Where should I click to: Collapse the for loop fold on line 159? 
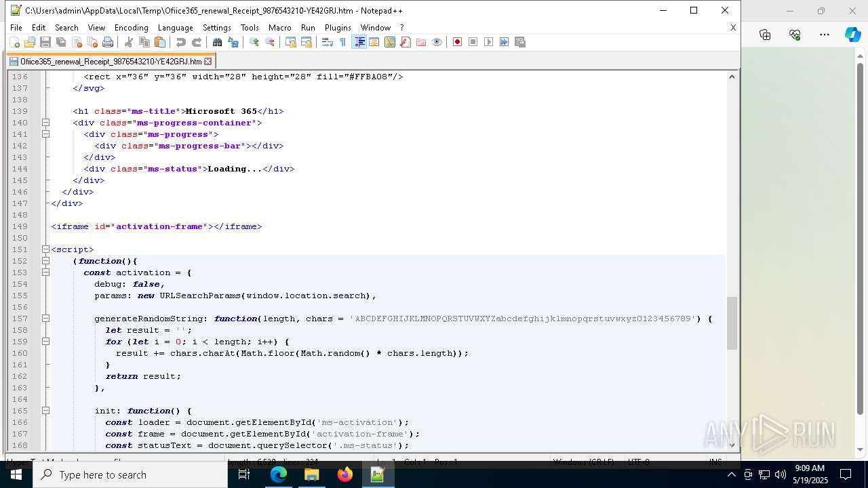(45, 342)
